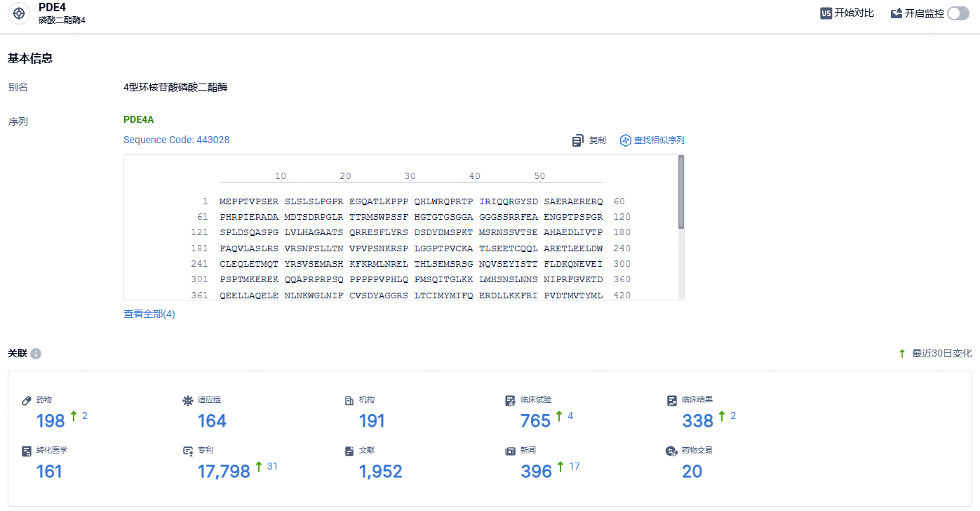The width and height of the screenshot is (980, 511).
Task: Click 查找相似序列 text button
Action: tap(659, 140)
